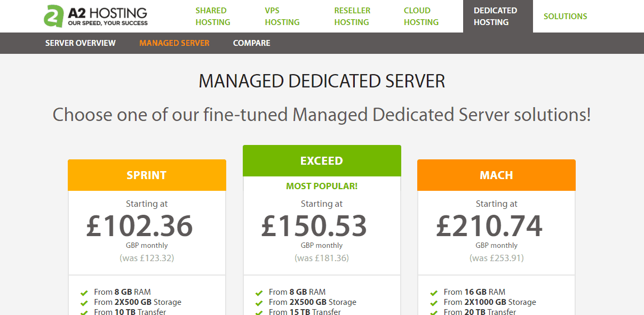Go to the Compare tab
644x315 pixels.
coord(252,43)
